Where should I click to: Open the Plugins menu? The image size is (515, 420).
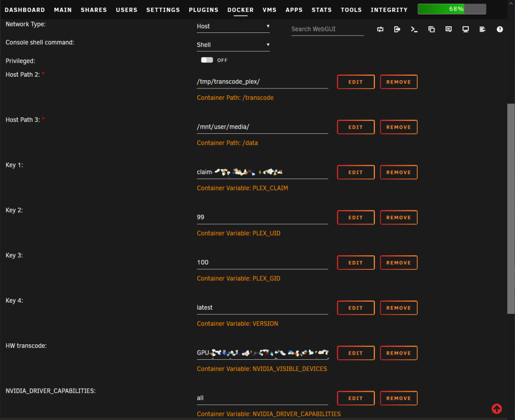pos(203,10)
